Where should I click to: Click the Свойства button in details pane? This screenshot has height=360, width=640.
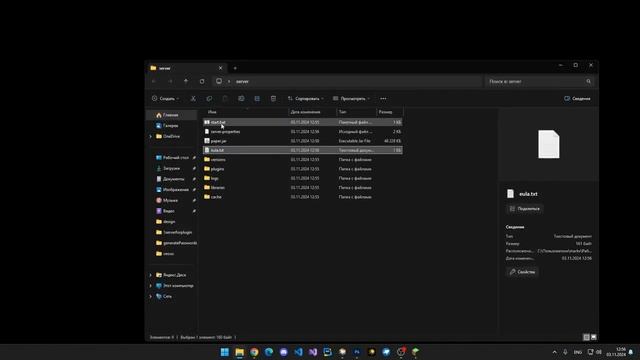(522, 272)
